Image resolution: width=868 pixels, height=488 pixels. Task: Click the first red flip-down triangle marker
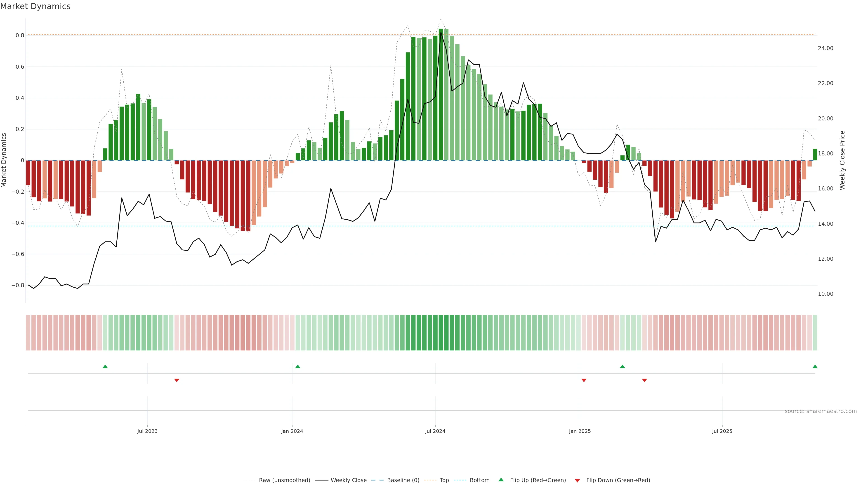tap(177, 380)
